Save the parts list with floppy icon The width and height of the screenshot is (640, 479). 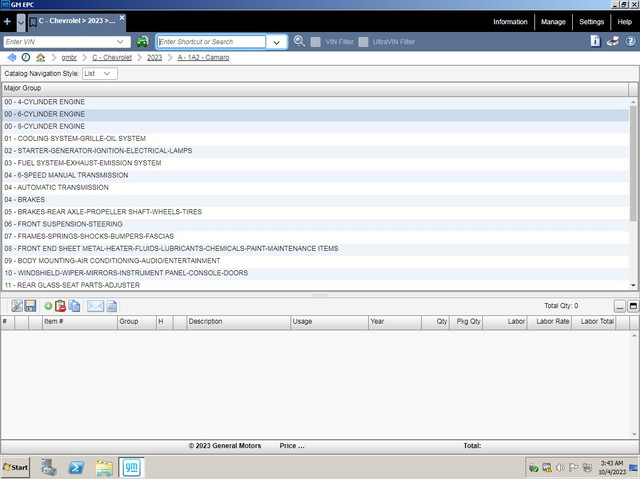[30, 306]
